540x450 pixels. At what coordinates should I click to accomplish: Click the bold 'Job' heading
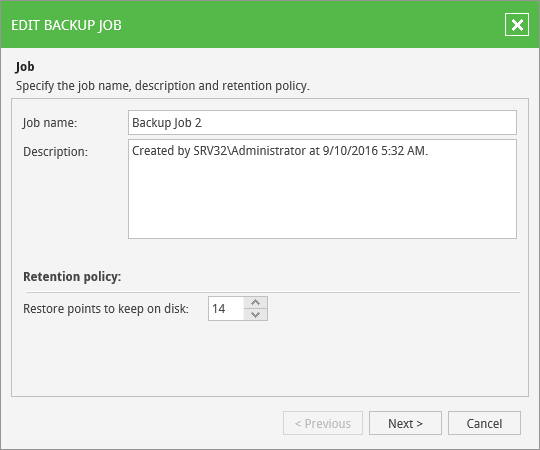[25, 66]
